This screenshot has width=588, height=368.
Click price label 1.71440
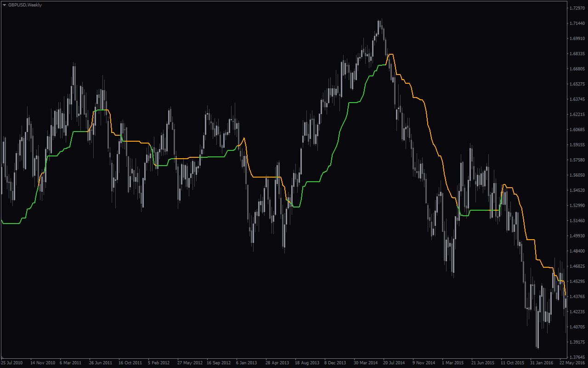coord(577,23)
